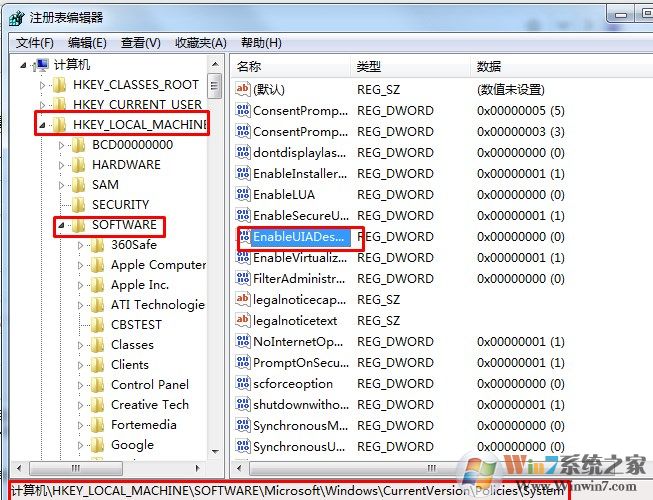This screenshot has height=500, width=653.
Task: Select the Creative Tech tree entry
Action: point(150,405)
